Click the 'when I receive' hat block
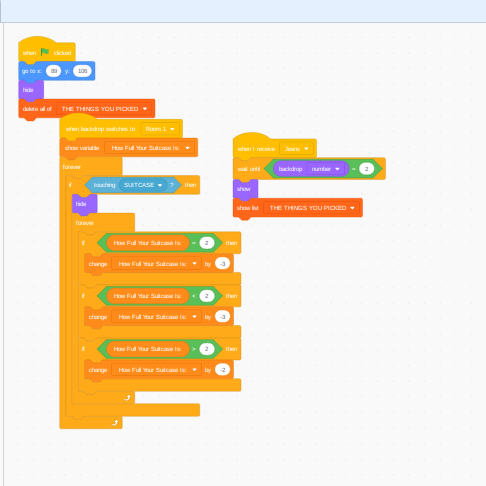This screenshot has height=486, width=486. pos(275,147)
